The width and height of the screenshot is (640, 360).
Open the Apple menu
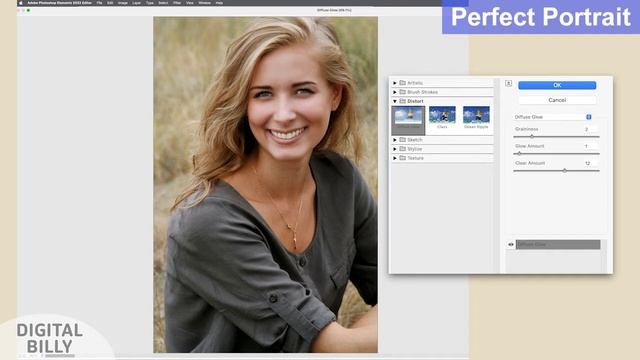21,3
